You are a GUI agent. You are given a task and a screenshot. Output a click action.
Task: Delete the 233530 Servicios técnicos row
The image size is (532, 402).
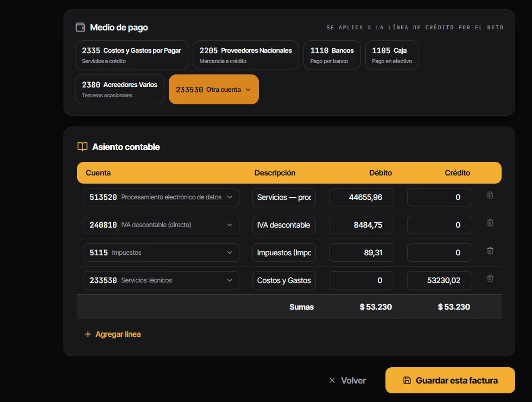490,278
